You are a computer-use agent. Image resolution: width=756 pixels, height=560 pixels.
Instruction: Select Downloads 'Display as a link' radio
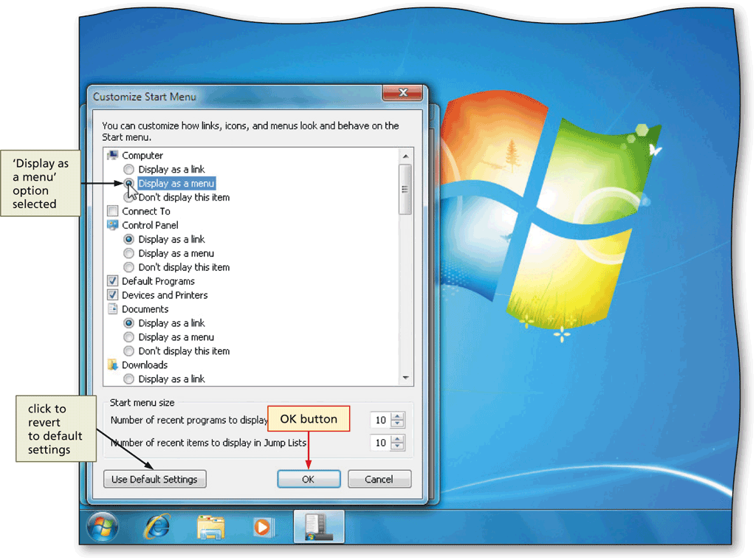128,378
